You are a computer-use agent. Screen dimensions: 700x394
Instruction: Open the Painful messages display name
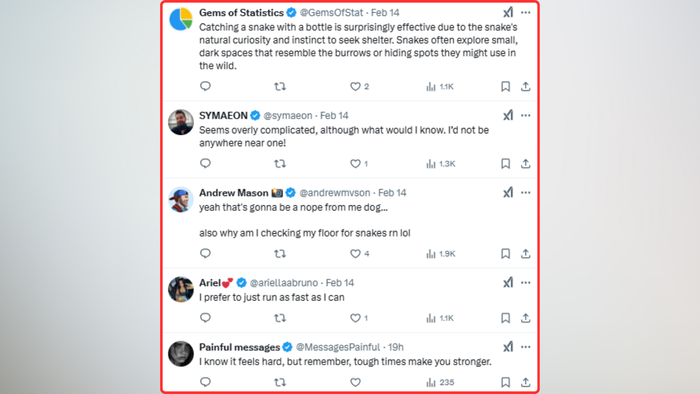(x=239, y=347)
